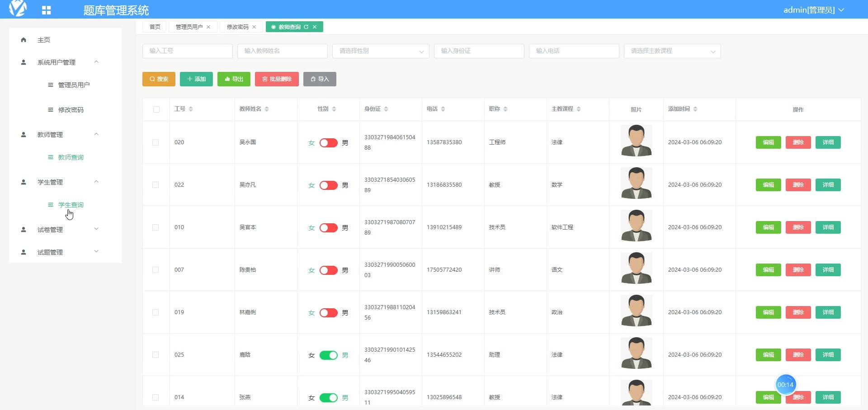
Task: Tick the select-all checkbox in table header
Action: tap(156, 109)
